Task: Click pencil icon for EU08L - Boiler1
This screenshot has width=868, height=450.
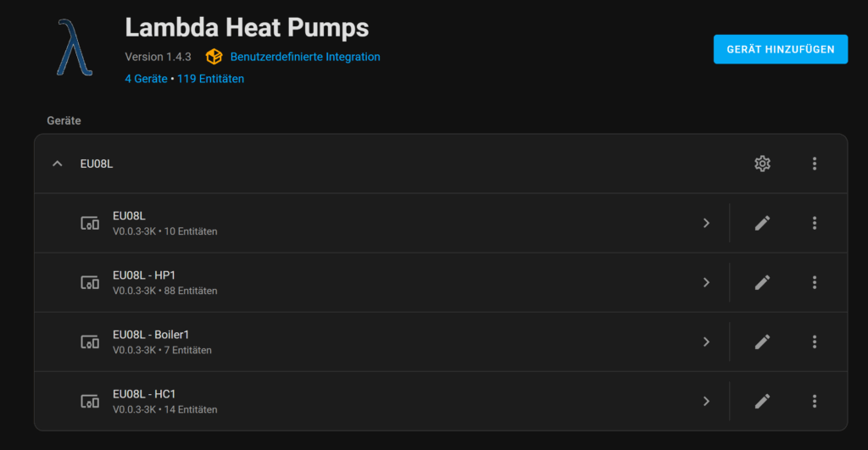Action: pos(762,342)
